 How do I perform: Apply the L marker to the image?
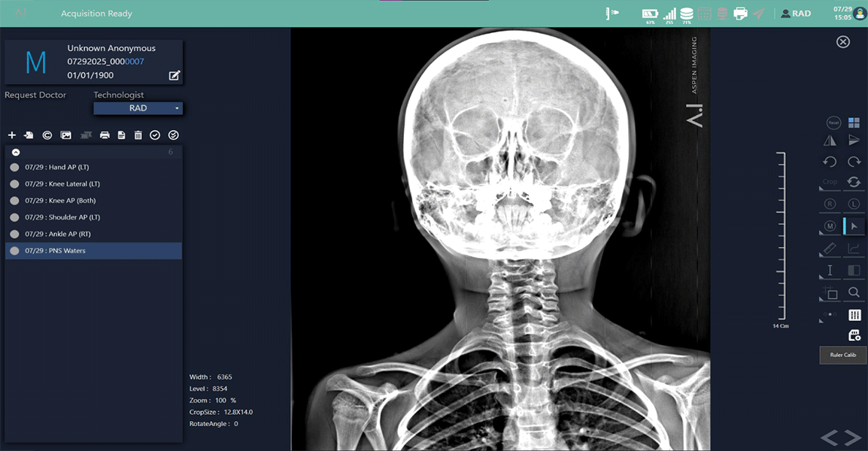pos(853,203)
